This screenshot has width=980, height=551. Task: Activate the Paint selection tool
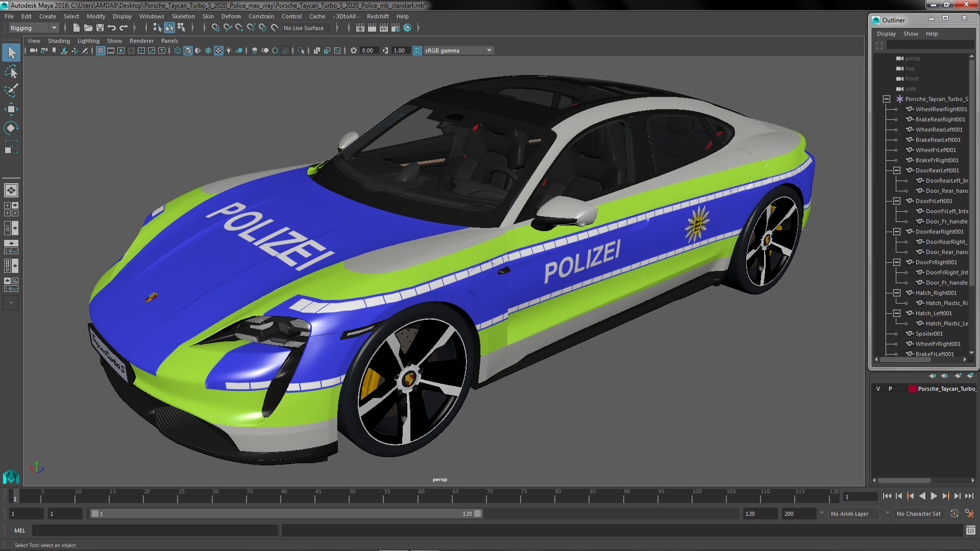point(11,90)
